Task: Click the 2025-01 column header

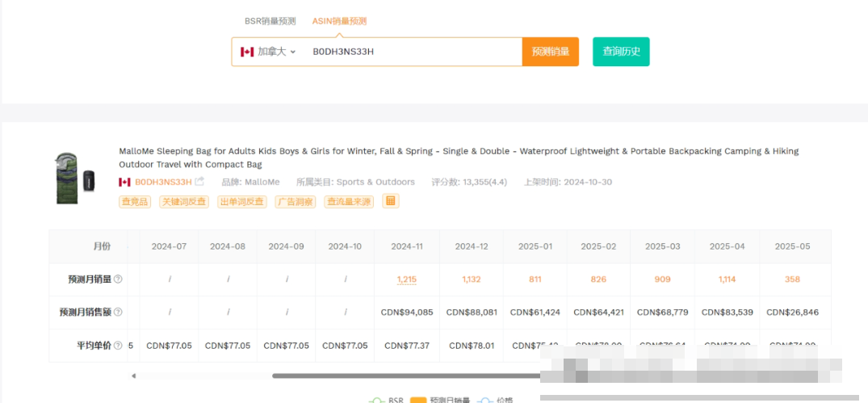Action: [535, 246]
